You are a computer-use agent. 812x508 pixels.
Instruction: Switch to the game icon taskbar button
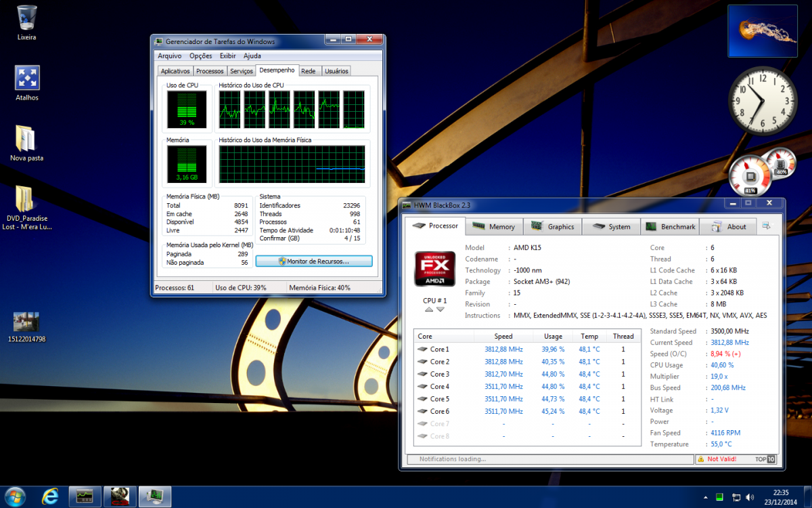click(x=120, y=496)
